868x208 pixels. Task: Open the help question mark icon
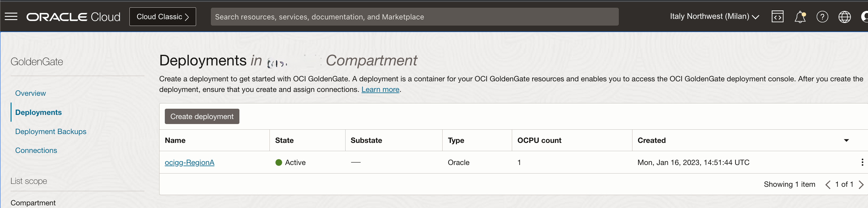[822, 16]
